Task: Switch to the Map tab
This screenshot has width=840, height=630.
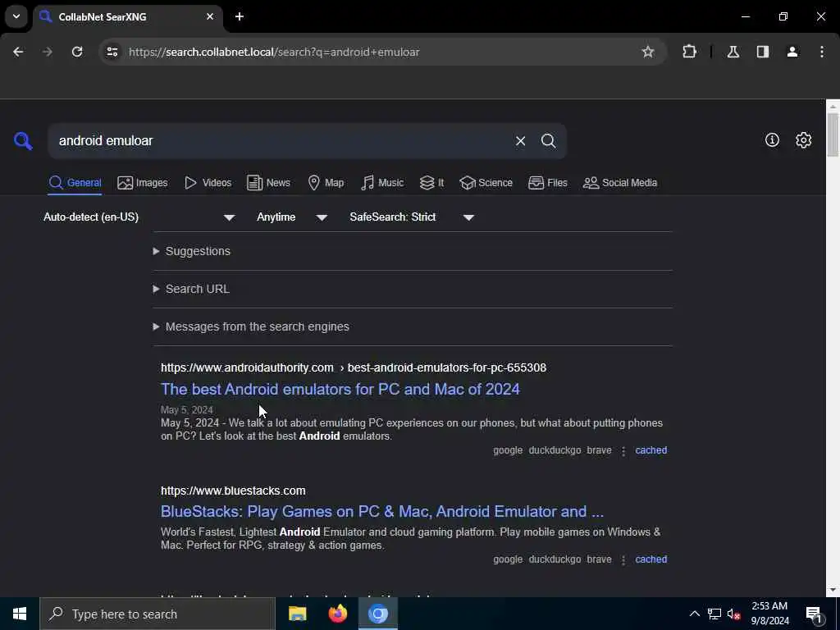Action: [326, 183]
